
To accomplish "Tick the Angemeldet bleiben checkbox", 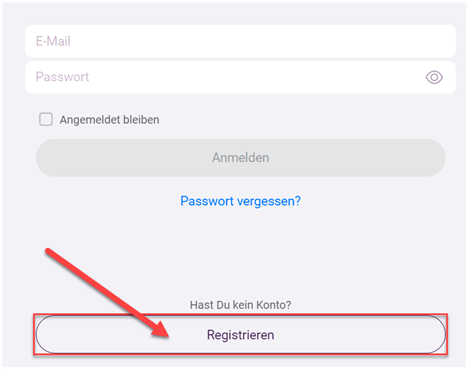I will coord(46,119).
